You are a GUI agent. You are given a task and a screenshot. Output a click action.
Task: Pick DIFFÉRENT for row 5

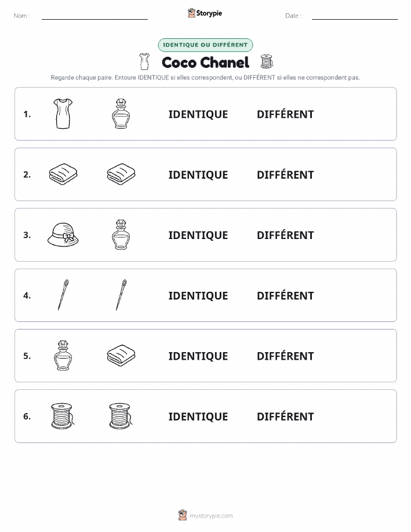[x=285, y=356]
